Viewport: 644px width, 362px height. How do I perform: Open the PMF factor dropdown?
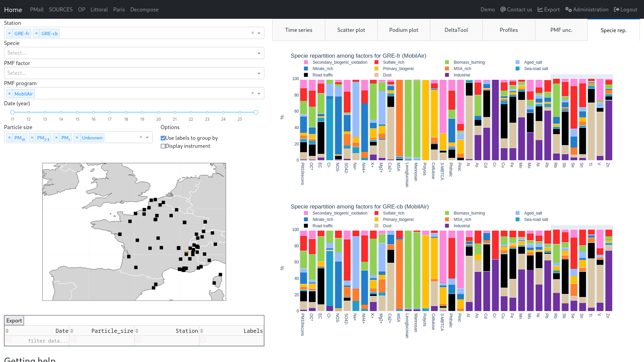coord(259,73)
